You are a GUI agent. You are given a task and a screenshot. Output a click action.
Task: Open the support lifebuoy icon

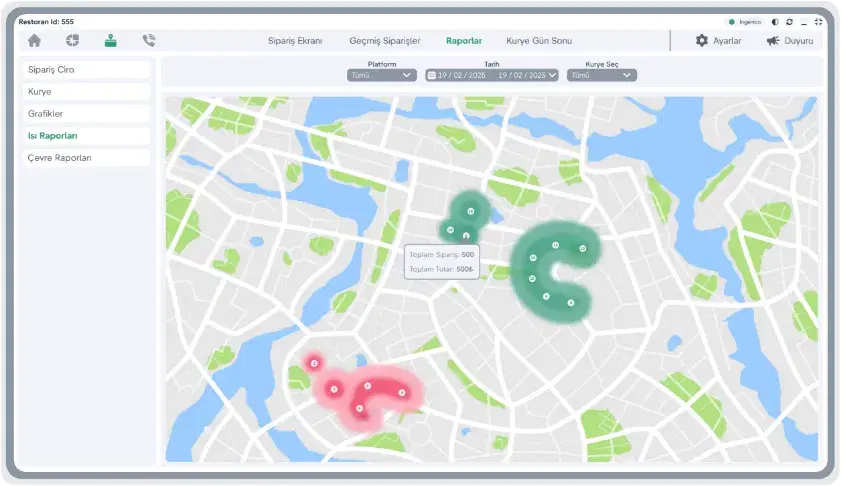point(72,40)
